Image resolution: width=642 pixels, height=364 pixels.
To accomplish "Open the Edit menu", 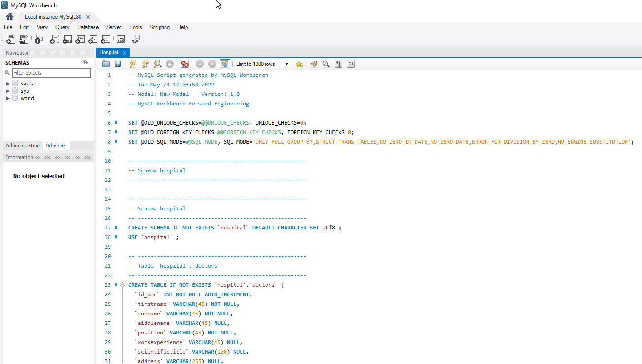I will point(25,27).
